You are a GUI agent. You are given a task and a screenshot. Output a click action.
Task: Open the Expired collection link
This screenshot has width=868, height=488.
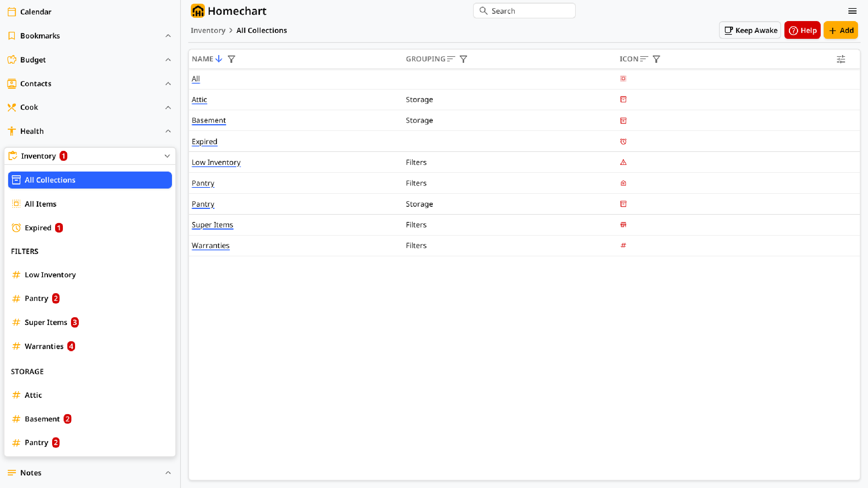(205, 142)
